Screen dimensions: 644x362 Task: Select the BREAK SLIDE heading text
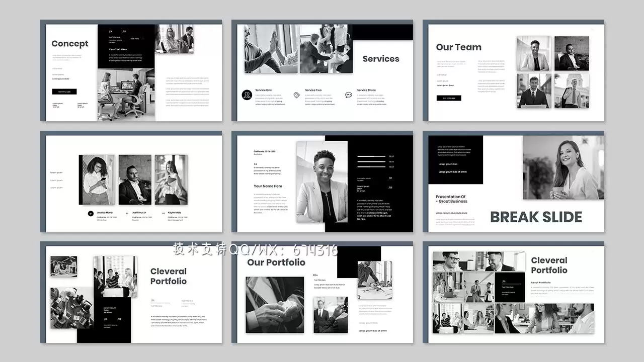pyautogui.click(x=536, y=217)
